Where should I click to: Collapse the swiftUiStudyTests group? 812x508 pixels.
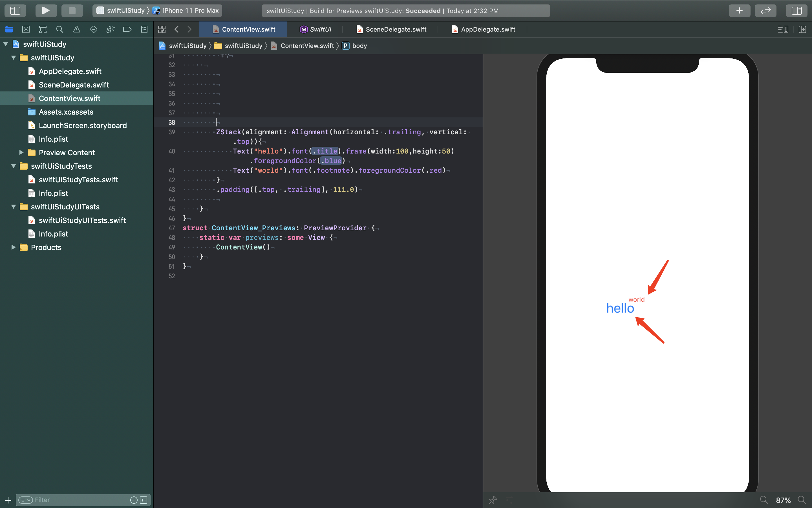(x=14, y=166)
